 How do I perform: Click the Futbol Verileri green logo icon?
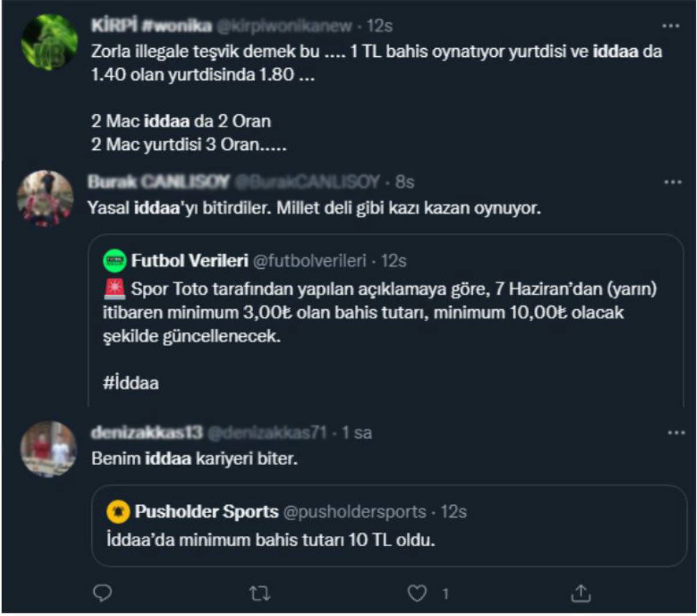[x=113, y=262]
